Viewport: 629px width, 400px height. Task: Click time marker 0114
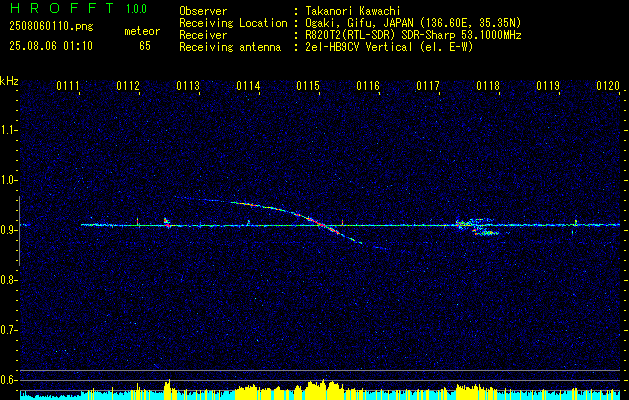point(248,86)
